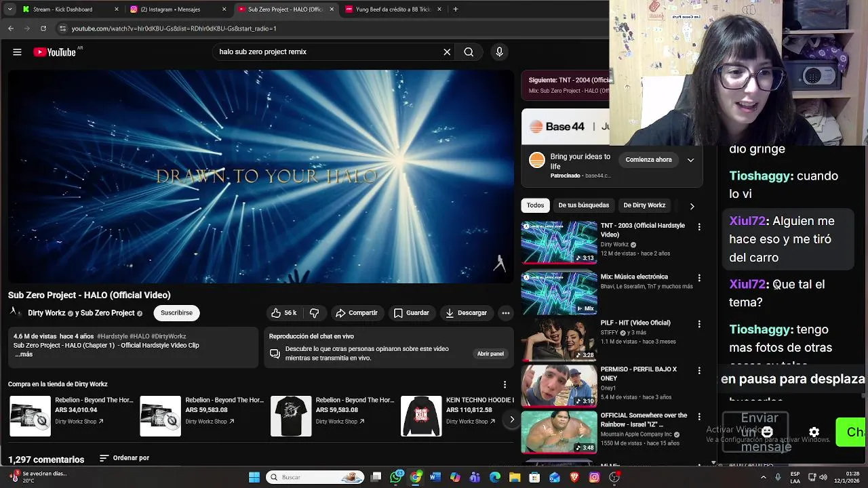Click the video player area
868x488 pixels.
pos(260,176)
